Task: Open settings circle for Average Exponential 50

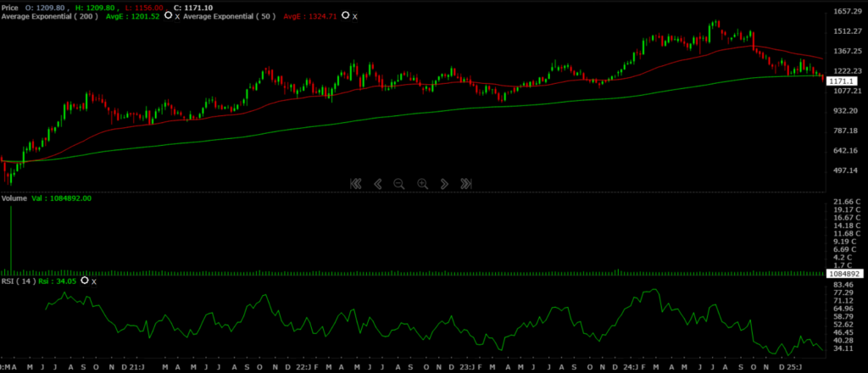Action: point(346,15)
